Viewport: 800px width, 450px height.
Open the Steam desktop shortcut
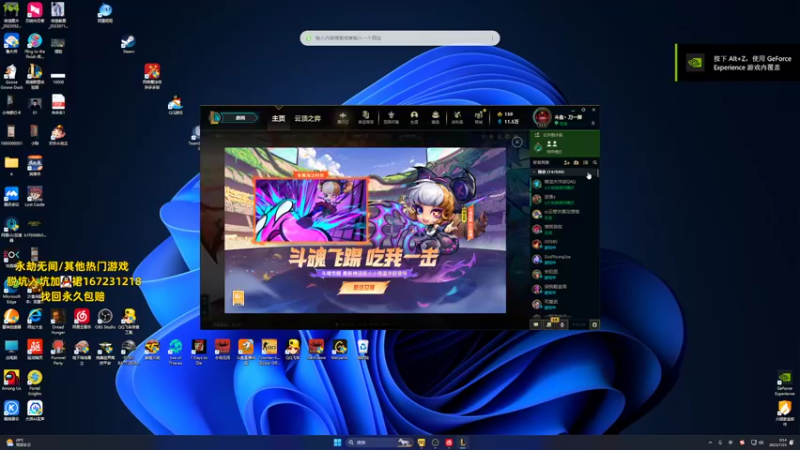tap(128, 44)
